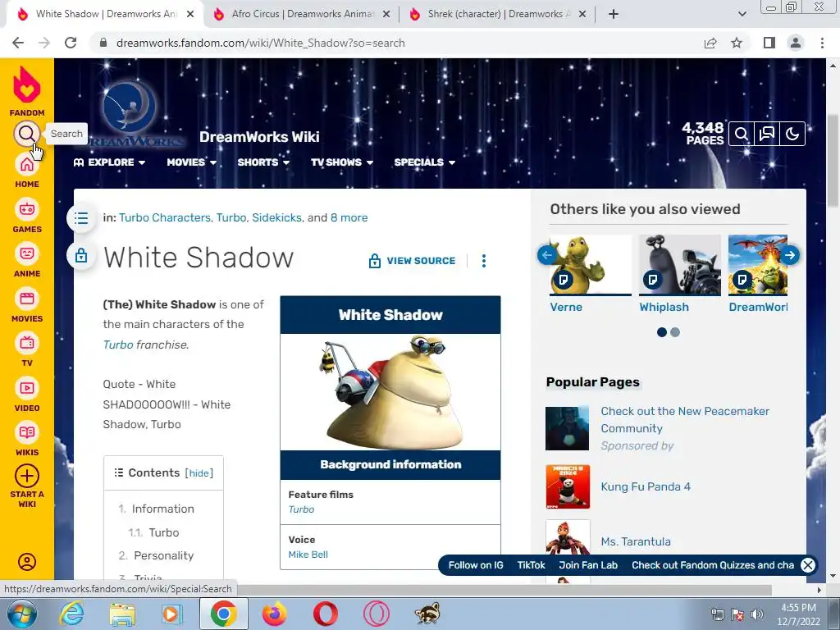Open Chrome profile avatar
Image resolution: width=840 pixels, height=630 pixels.
tap(796, 43)
